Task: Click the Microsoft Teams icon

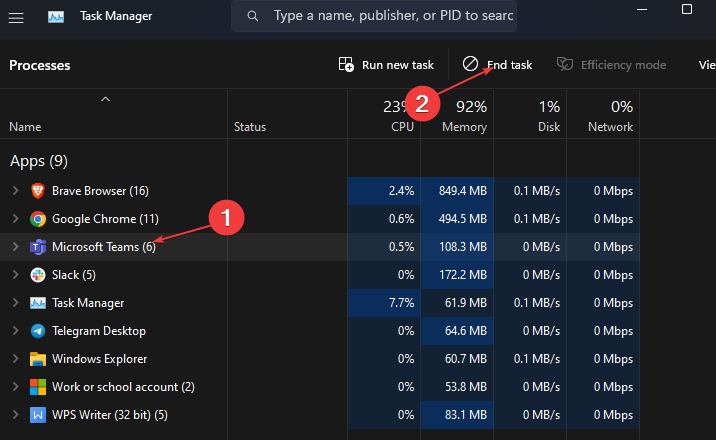Action: point(38,246)
